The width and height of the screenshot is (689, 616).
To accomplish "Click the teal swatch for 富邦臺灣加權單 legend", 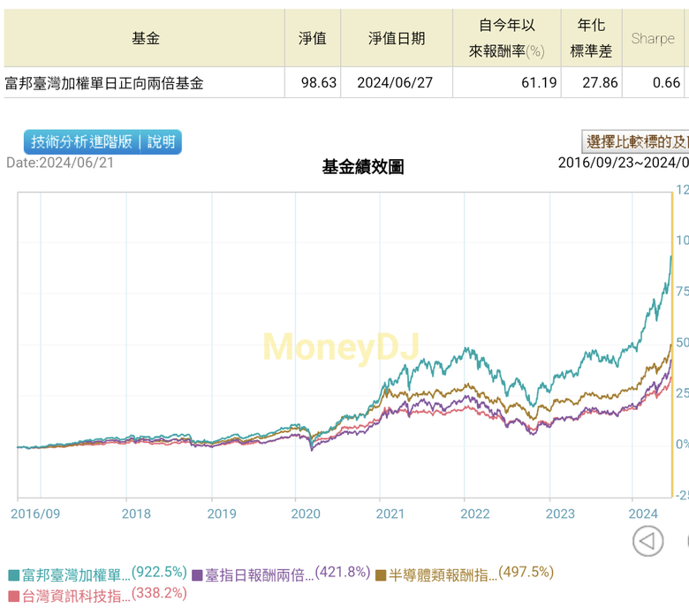I will coord(13,575).
